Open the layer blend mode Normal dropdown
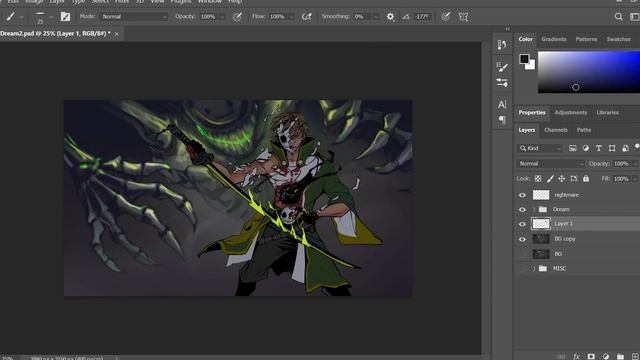The image size is (640, 360). point(550,164)
